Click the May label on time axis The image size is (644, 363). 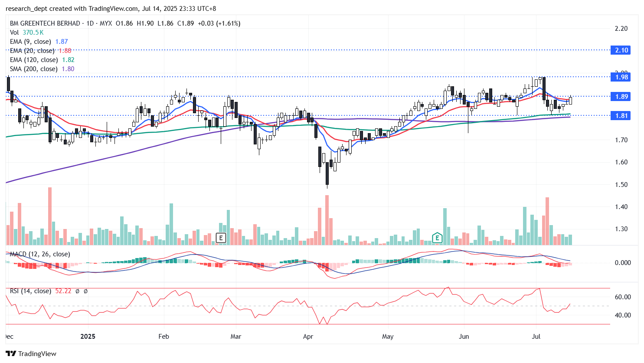pyautogui.click(x=388, y=337)
